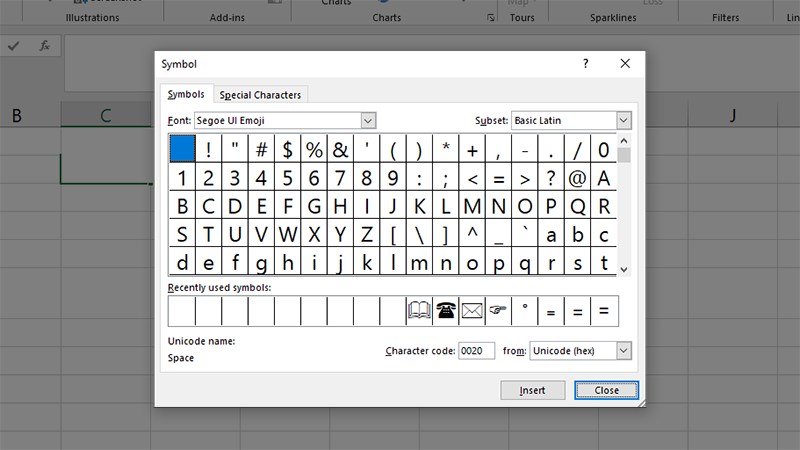Select the @ symbol in the character grid
Screen dimensions: 800x450
point(577,179)
